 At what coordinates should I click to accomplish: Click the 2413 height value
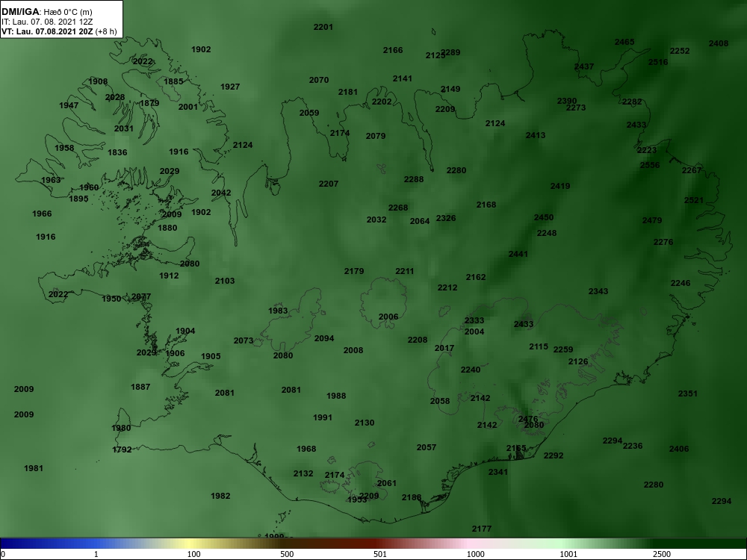click(536, 135)
